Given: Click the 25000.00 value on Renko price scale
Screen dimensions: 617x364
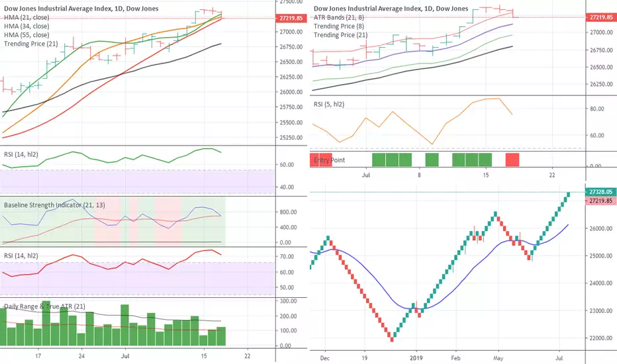Looking at the screenshot, I should pos(601,255).
